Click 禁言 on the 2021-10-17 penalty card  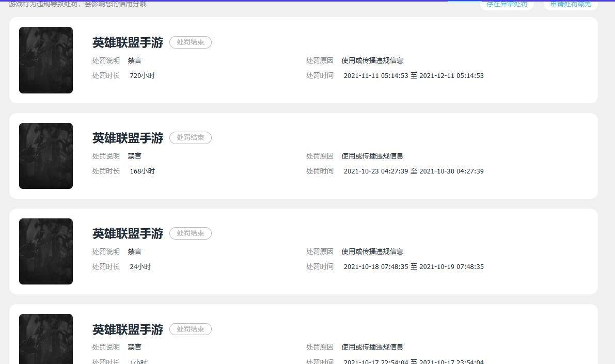point(135,347)
